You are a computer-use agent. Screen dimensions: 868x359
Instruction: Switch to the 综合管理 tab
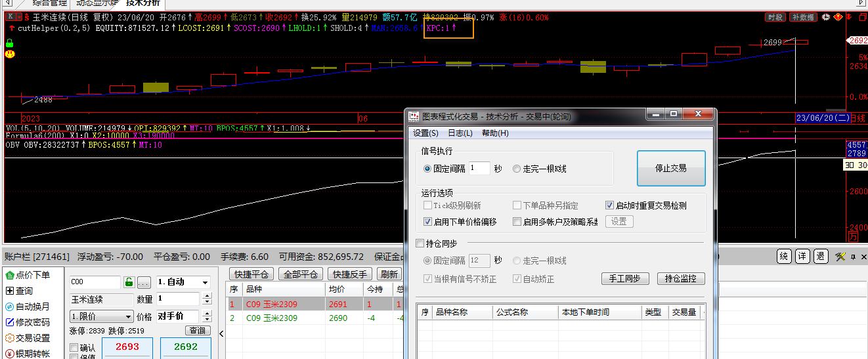click(x=50, y=3)
